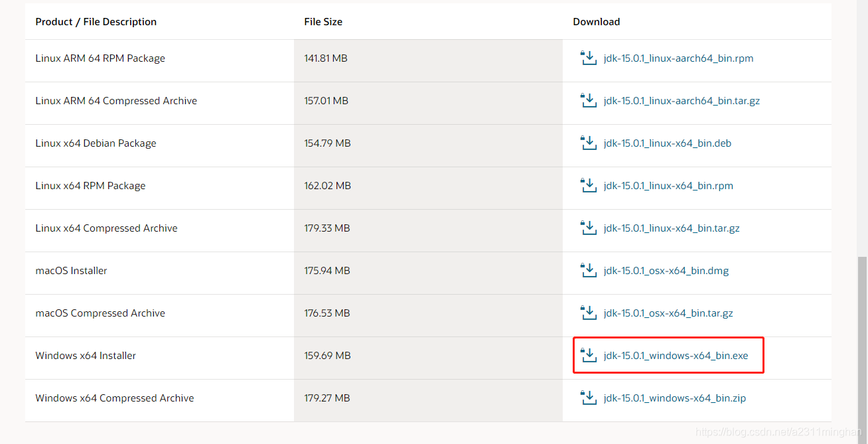Click download icon beside windows-x64_bin.exe
Viewport: 868px width, 444px height.
(588, 355)
